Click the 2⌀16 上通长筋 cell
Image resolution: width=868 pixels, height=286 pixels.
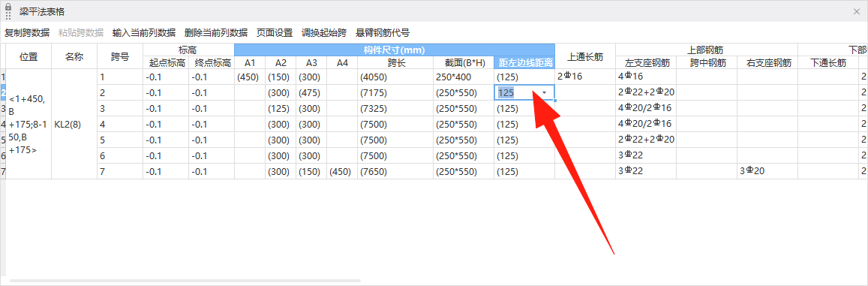click(585, 77)
